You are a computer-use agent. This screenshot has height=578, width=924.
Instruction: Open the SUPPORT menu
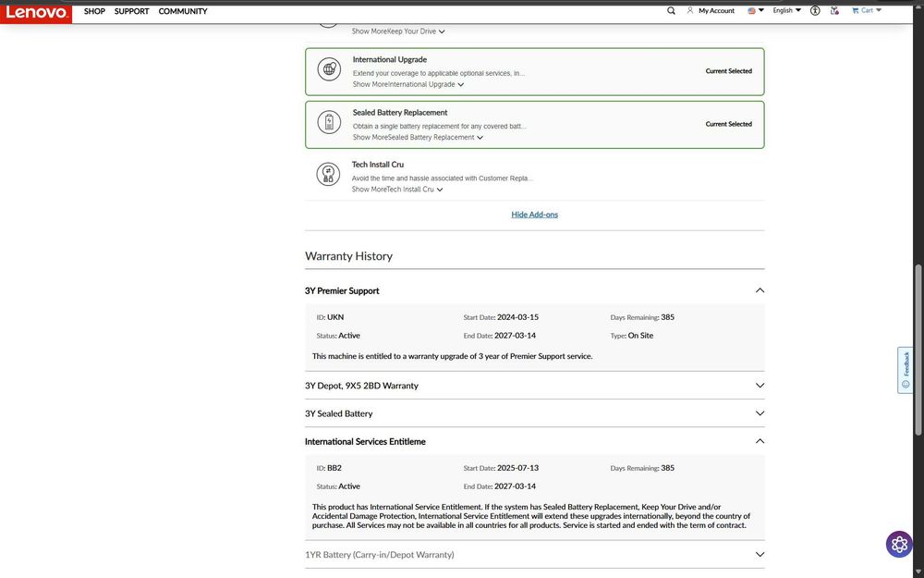tap(131, 11)
